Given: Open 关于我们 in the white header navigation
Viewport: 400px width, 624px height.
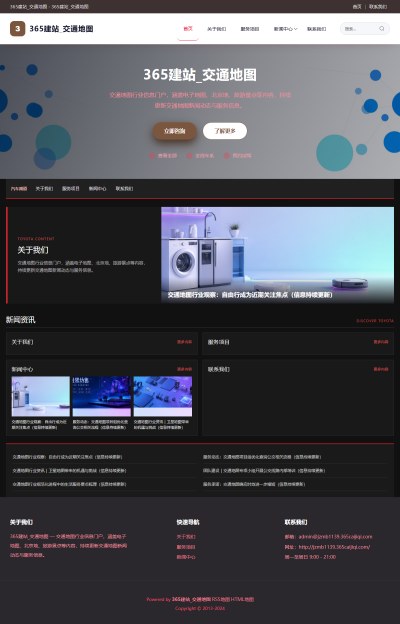Looking at the screenshot, I should pos(217,29).
